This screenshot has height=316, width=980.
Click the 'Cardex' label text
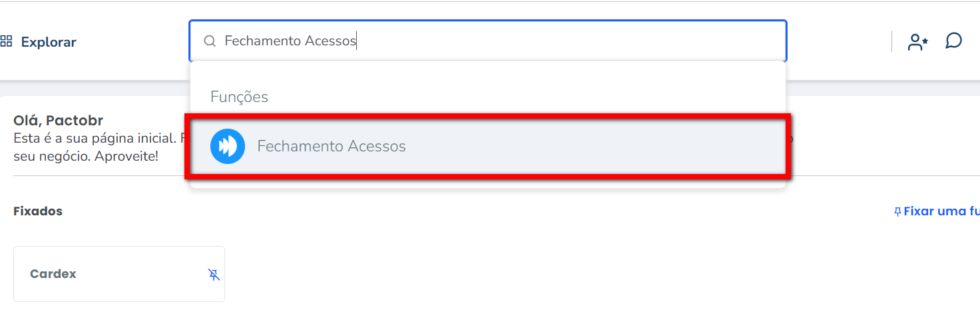(53, 274)
